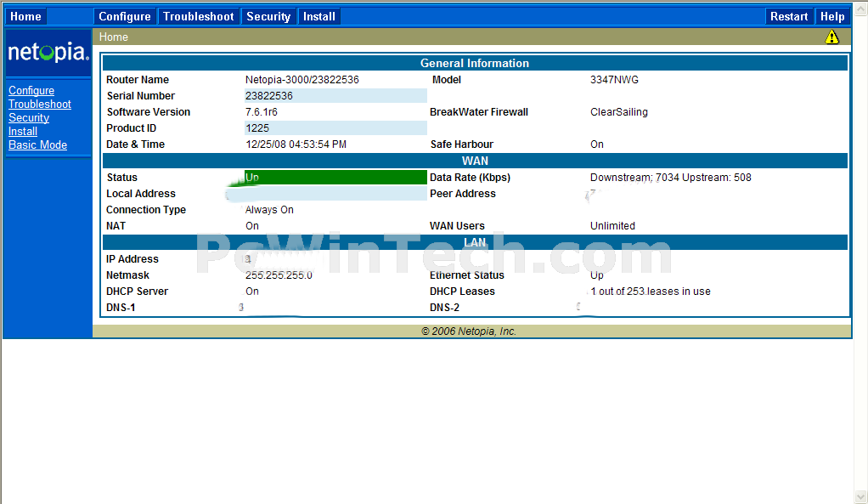Click the 'Model' label
868x504 pixels.
pos(446,80)
